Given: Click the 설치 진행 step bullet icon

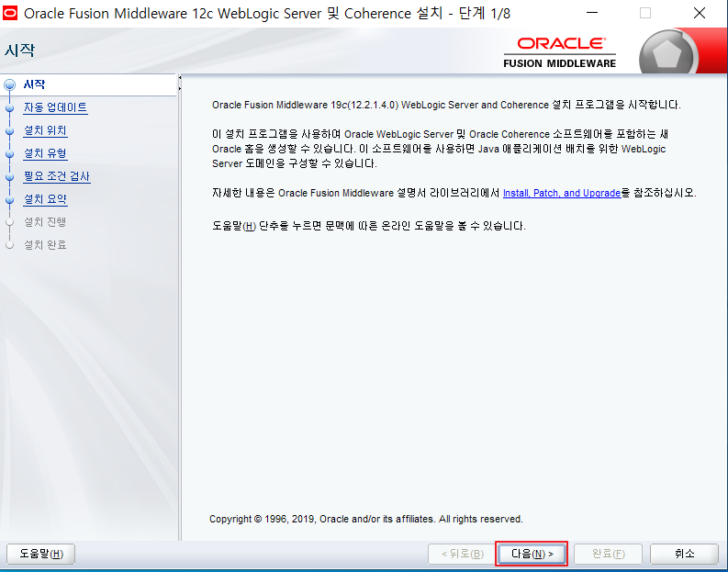Looking at the screenshot, I should click(10, 222).
